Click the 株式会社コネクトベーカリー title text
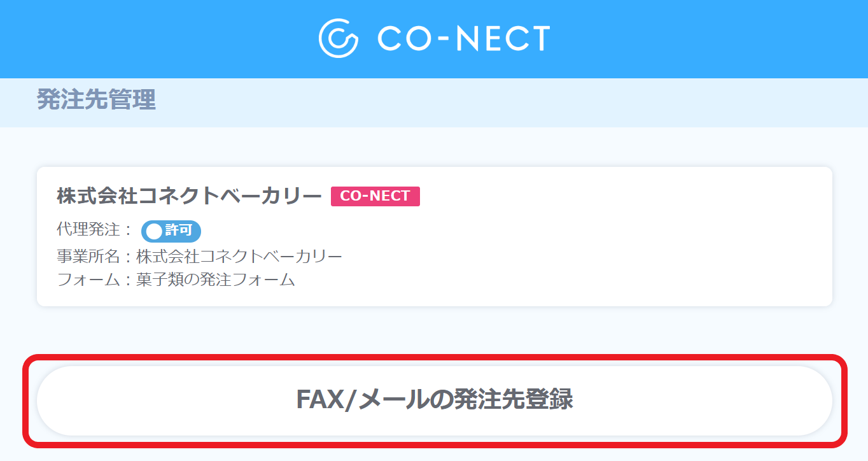 point(190,196)
